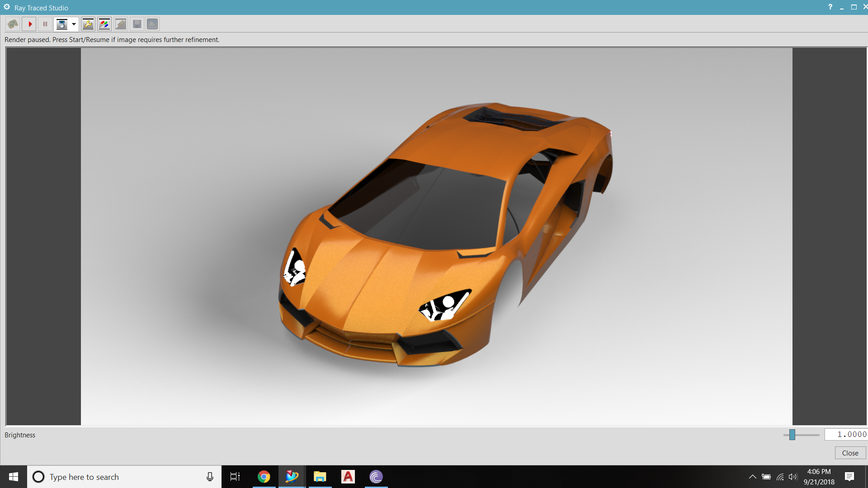Click the cloud render icon

pyautogui.click(x=152, y=24)
